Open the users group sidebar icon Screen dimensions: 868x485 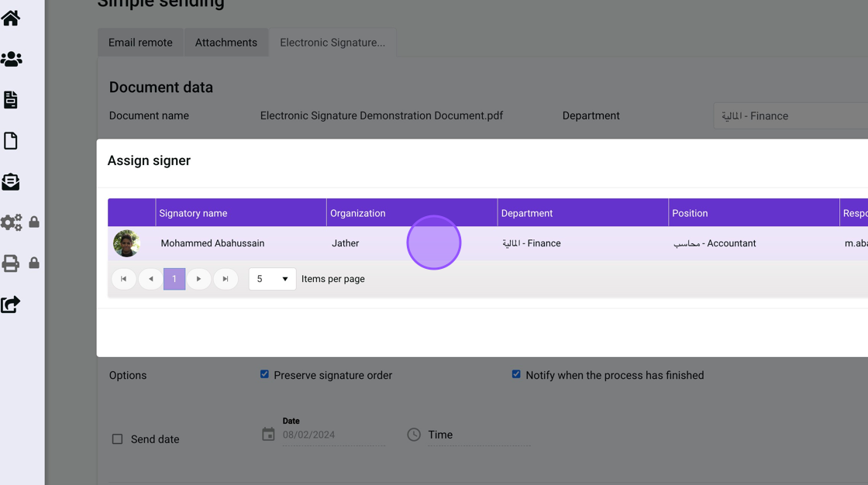[x=11, y=59]
